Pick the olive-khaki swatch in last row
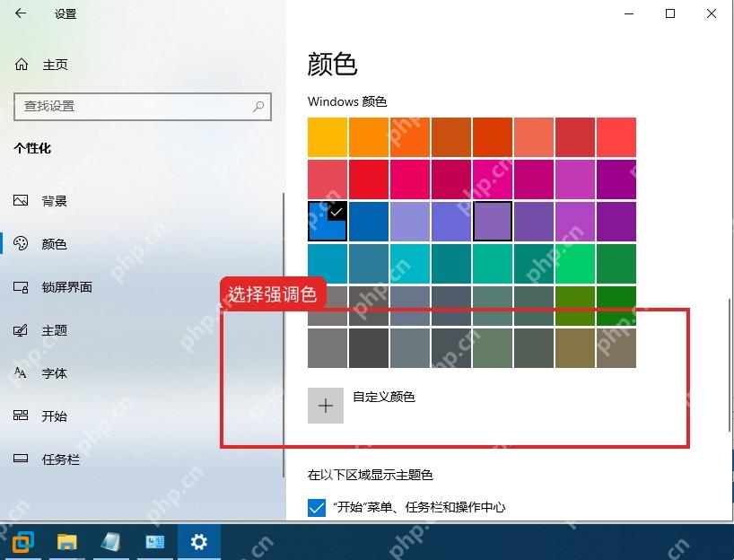The height and width of the screenshot is (560, 734). coord(575,348)
